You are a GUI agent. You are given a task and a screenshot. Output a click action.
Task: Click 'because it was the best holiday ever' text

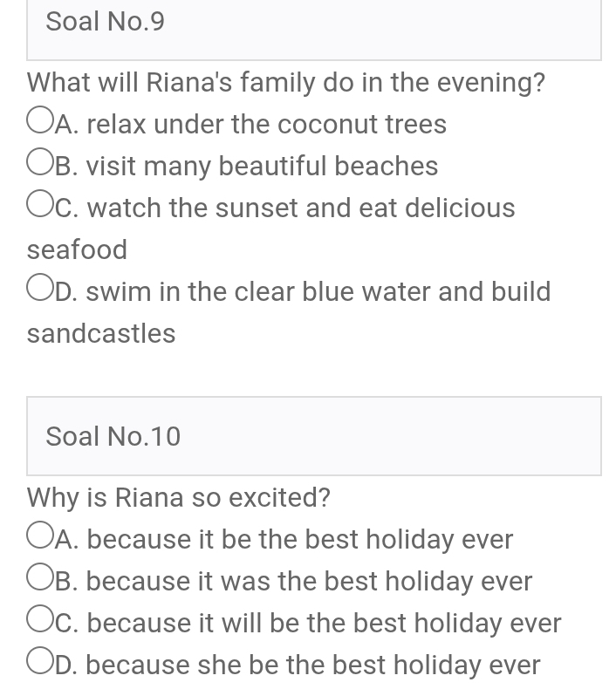pos(309,581)
